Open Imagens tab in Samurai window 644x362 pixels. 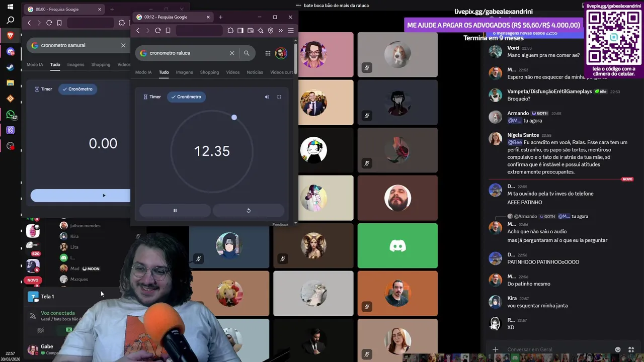(x=75, y=65)
